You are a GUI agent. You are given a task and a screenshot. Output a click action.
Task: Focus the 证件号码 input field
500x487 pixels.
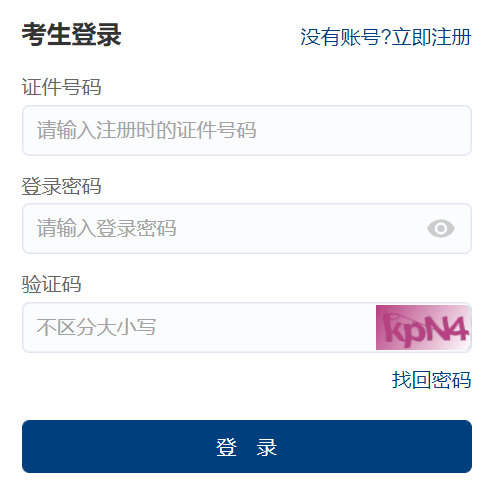247,130
